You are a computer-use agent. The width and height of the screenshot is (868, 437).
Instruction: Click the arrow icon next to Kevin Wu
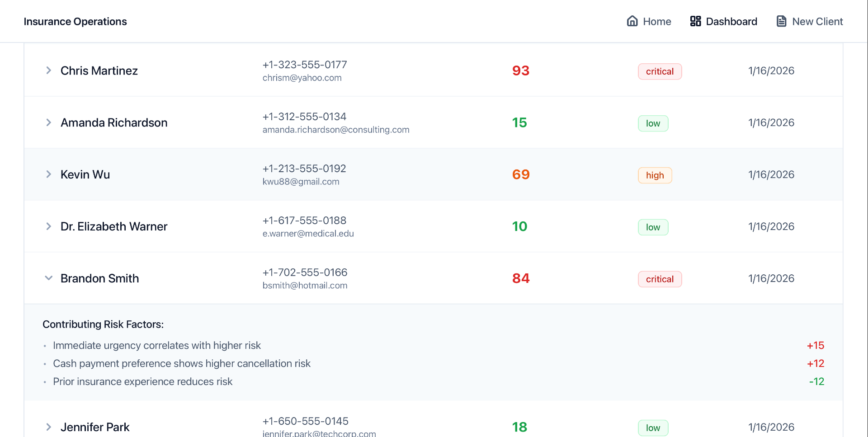point(49,174)
